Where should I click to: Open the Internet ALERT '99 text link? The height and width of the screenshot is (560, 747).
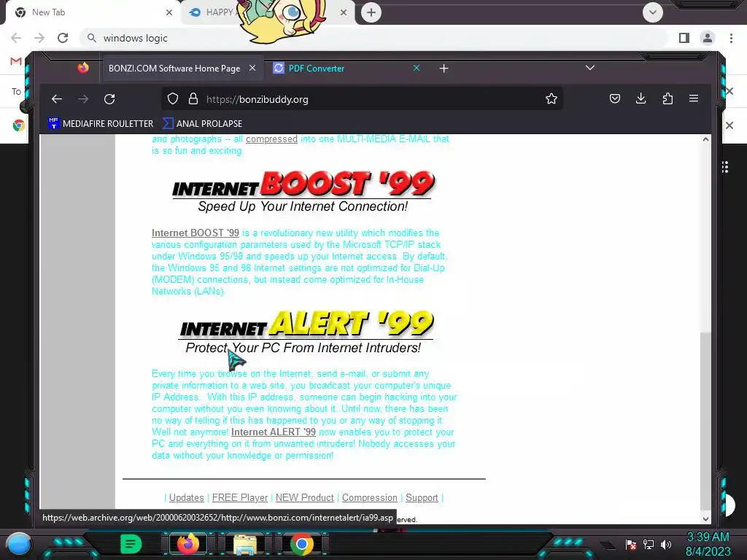coord(274,432)
